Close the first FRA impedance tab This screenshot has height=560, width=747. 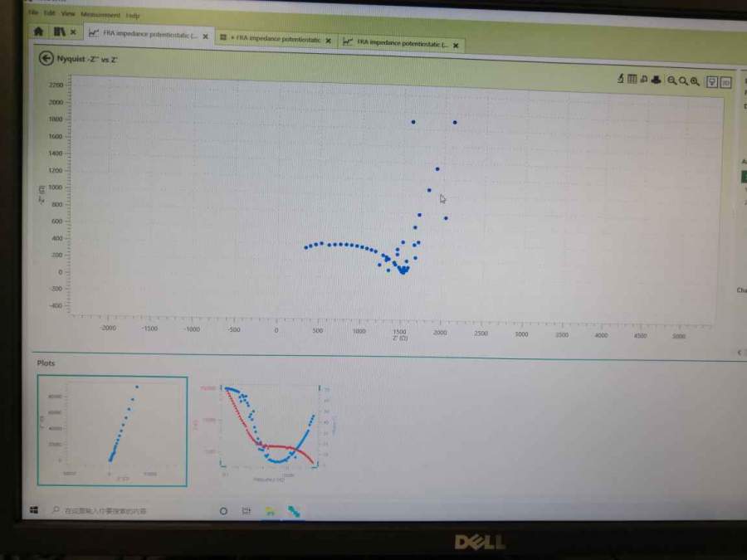(205, 37)
